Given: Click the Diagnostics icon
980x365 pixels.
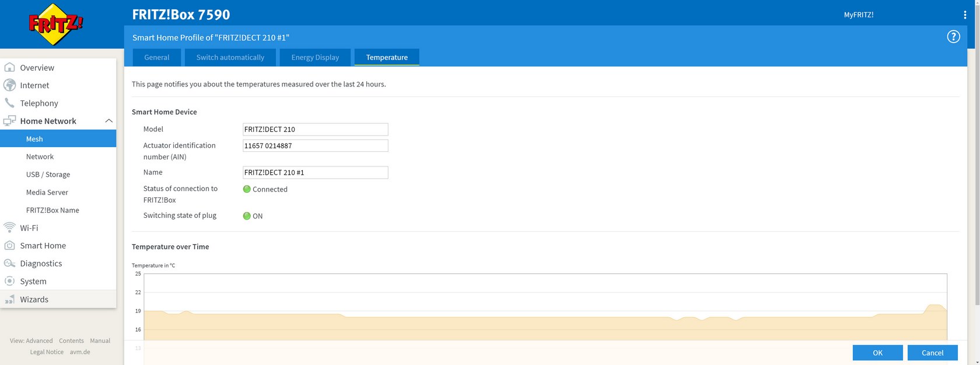Looking at the screenshot, I should pyautogui.click(x=9, y=263).
